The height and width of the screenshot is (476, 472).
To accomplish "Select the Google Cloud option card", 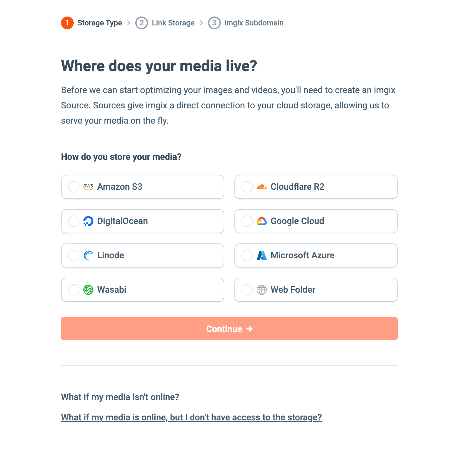I will pos(316,221).
